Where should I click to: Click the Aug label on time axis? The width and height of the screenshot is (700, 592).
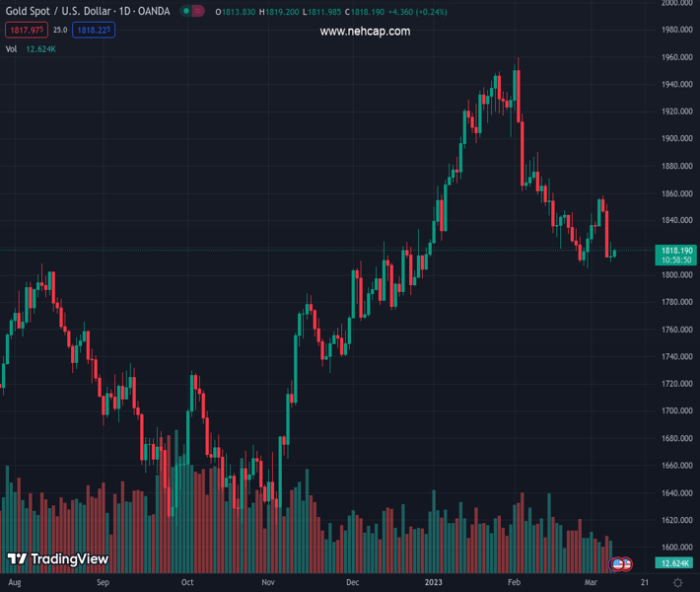tap(14, 583)
